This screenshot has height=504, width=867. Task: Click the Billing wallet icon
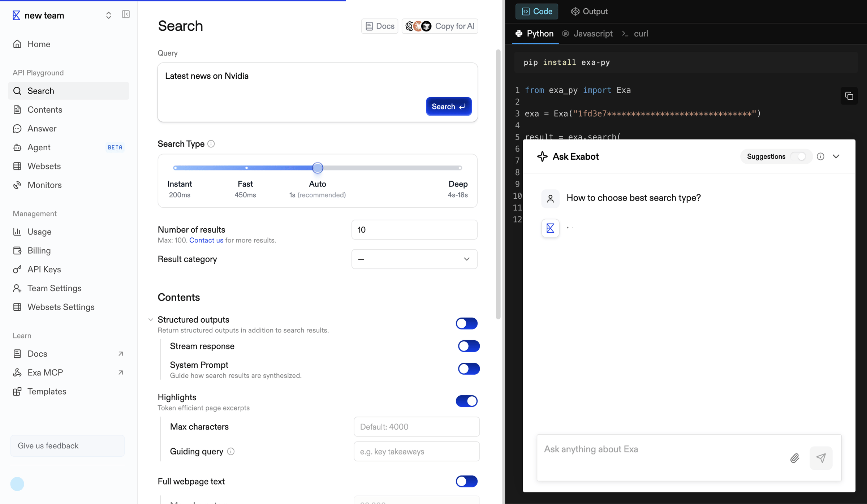tap(17, 250)
